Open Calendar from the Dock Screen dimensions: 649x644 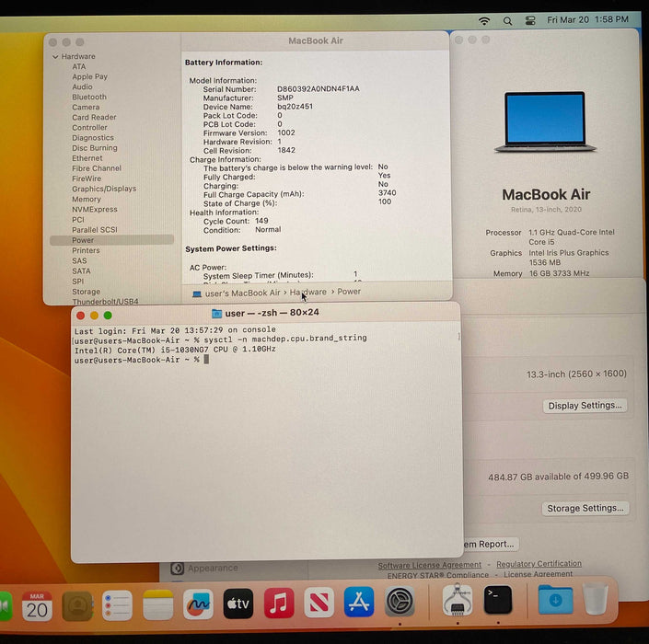(37, 606)
